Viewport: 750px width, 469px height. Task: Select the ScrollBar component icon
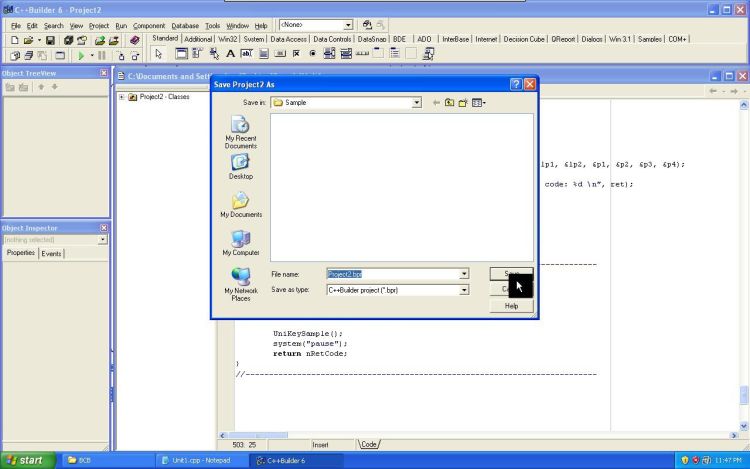click(362, 54)
